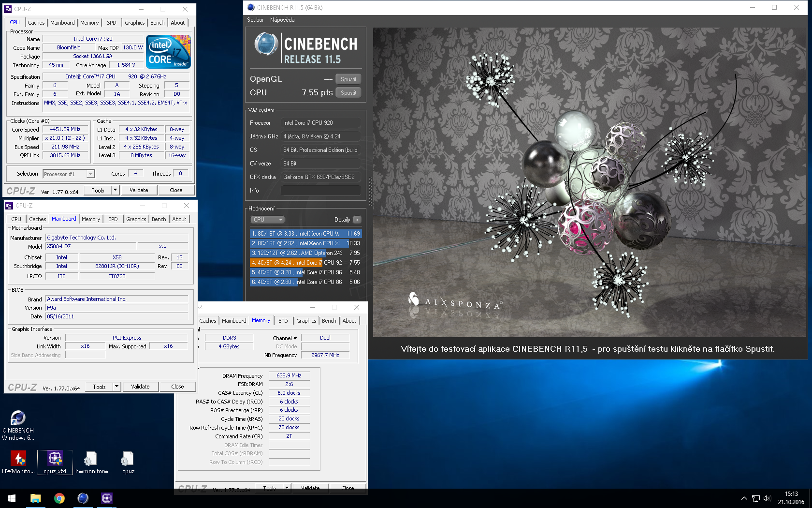Click Validate in Mainboard CPU-Z window
Screen dimensions: 812x508
[140, 387]
